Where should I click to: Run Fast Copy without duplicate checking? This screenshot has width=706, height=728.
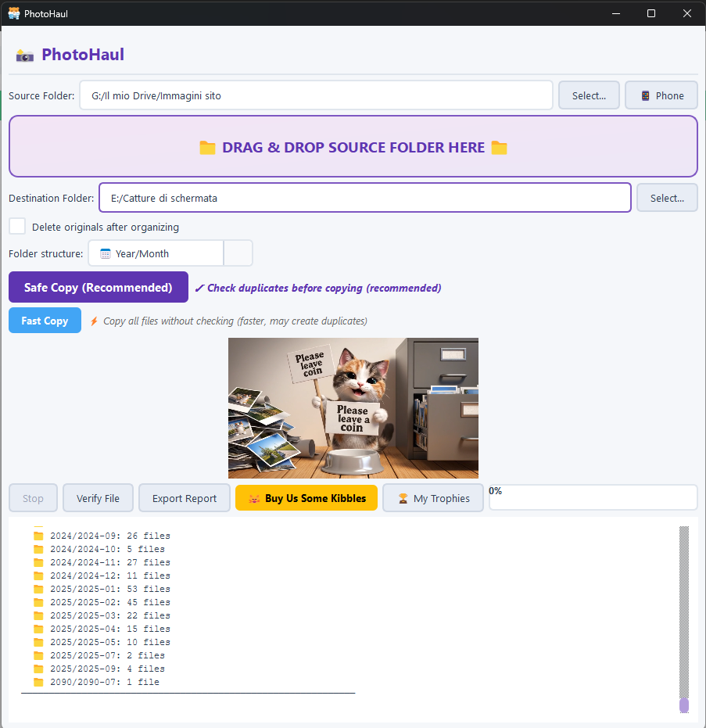click(45, 321)
